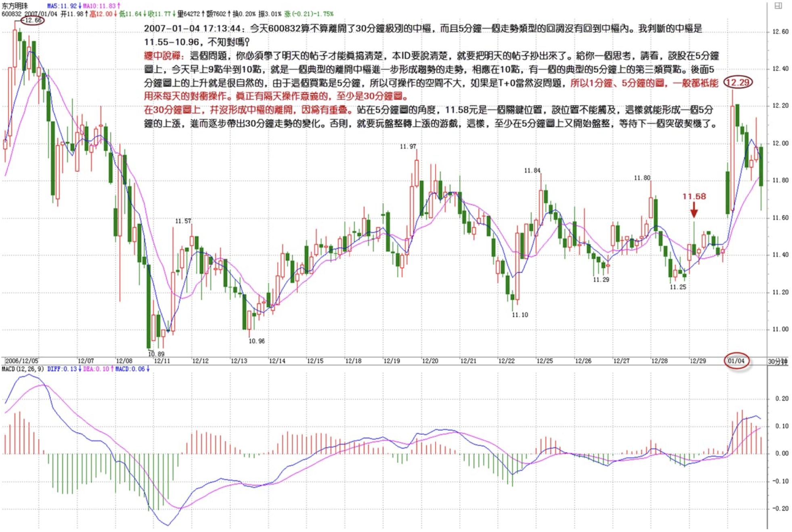Screen dimensions: 792x532
Task: Click the circled 12.66 high annotation
Action: [x=32, y=20]
